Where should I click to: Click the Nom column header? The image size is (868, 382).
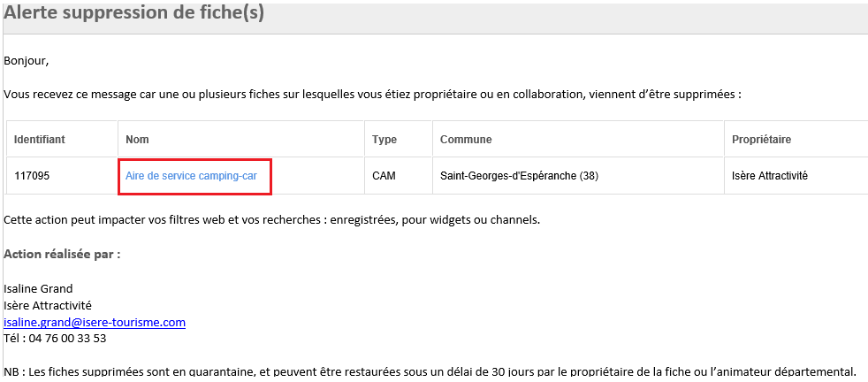coord(137,140)
